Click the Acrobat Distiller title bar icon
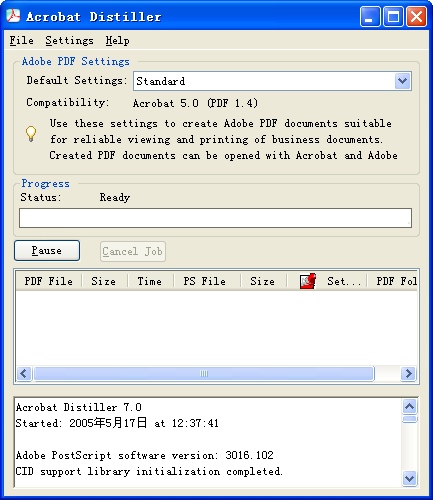The image size is (433, 500). point(13,16)
